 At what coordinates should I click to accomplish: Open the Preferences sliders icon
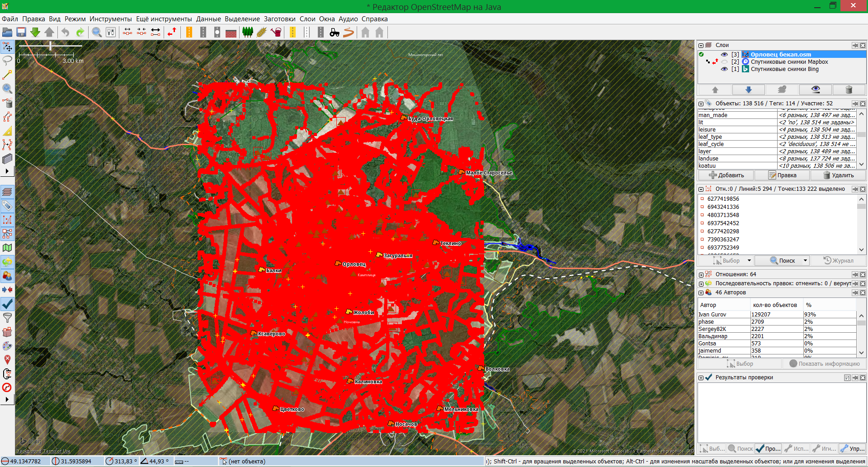pyautogui.click(x=111, y=32)
